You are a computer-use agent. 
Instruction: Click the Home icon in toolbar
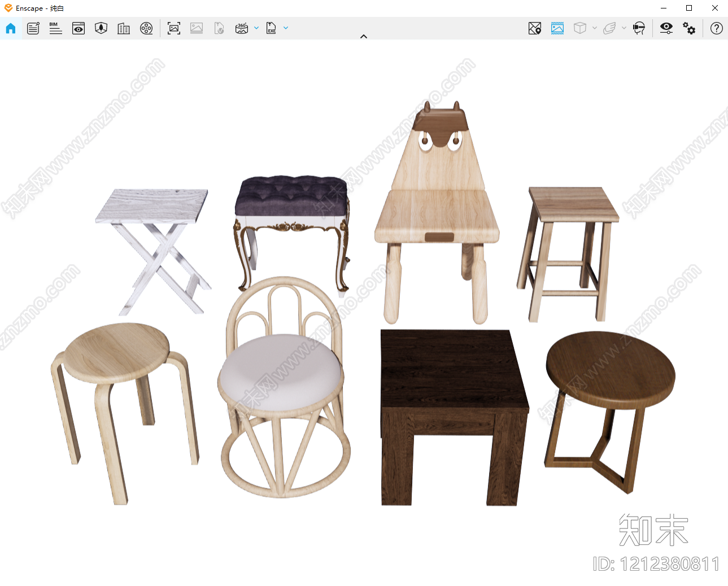(x=11, y=28)
